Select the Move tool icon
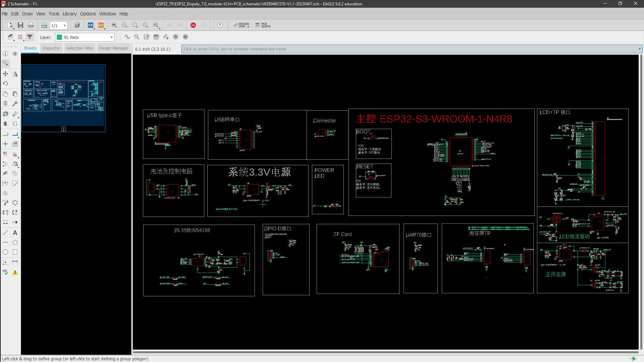Image resolution: width=644 pixels, height=362 pixels. [5, 74]
